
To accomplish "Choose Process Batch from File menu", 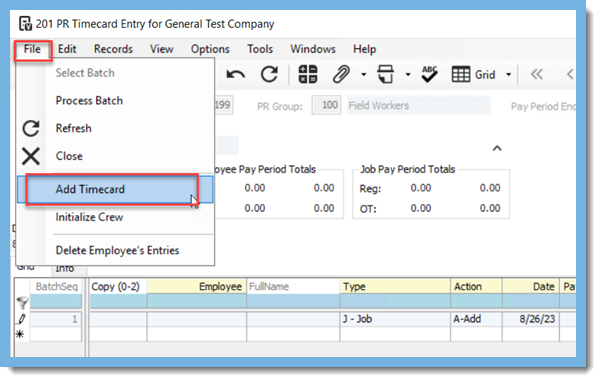I will coord(115,101).
